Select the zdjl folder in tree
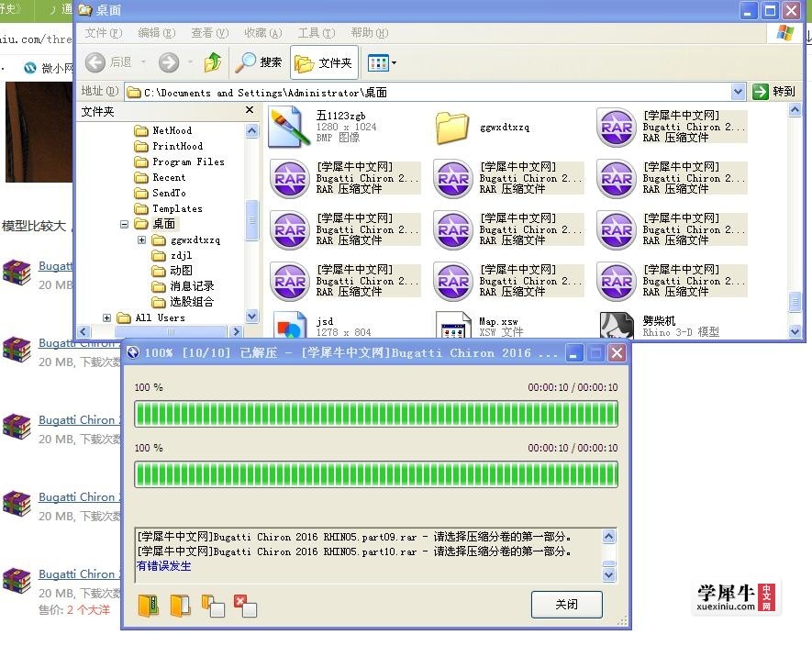The image size is (812, 646). [x=172, y=255]
